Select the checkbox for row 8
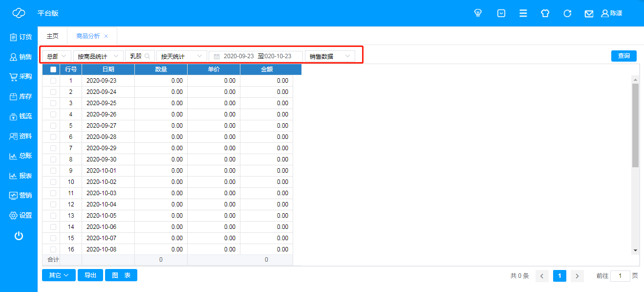The image size is (644, 292). tap(53, 159)
